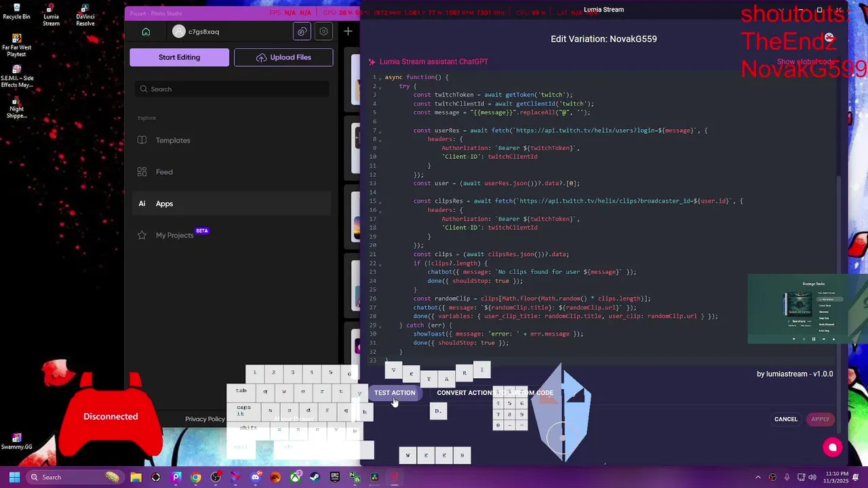Viewport: 868px width, 488px height.
Task: Click code line 'const randomClip'
Action: point(532,298)
